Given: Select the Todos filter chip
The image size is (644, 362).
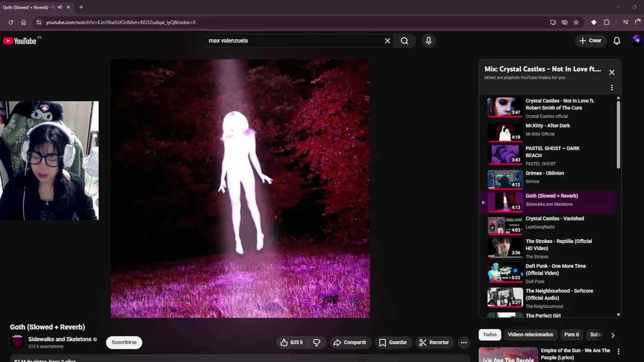Looking at the screenshot, I should 490,334.
